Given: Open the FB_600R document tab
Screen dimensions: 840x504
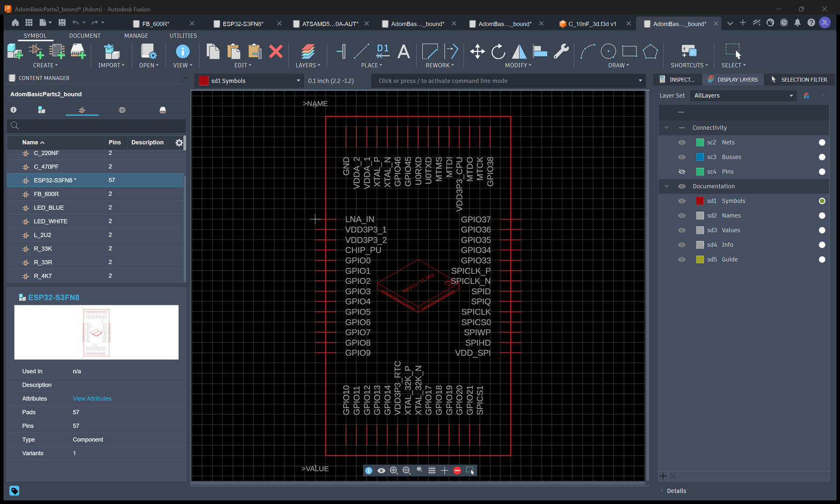Looking at the screenshot, I should tap(156, 24).
